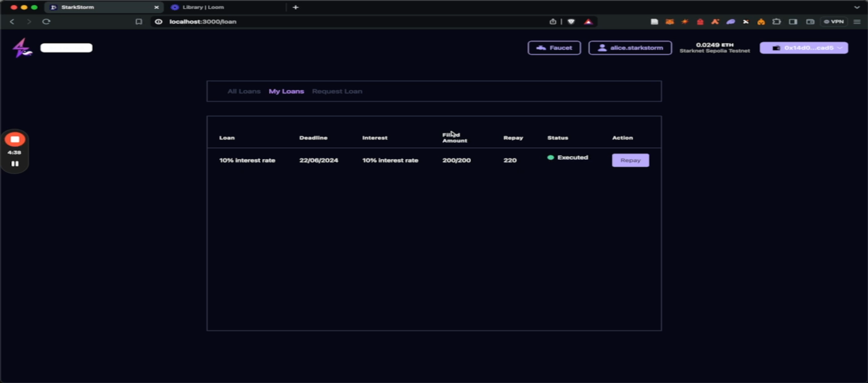Click the VPN button
Screen dimensions: 868x383
[834, 22]
